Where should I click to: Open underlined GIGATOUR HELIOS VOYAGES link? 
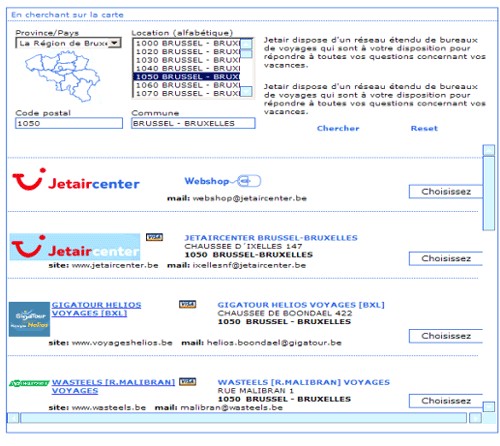click(x=96, y=309)
